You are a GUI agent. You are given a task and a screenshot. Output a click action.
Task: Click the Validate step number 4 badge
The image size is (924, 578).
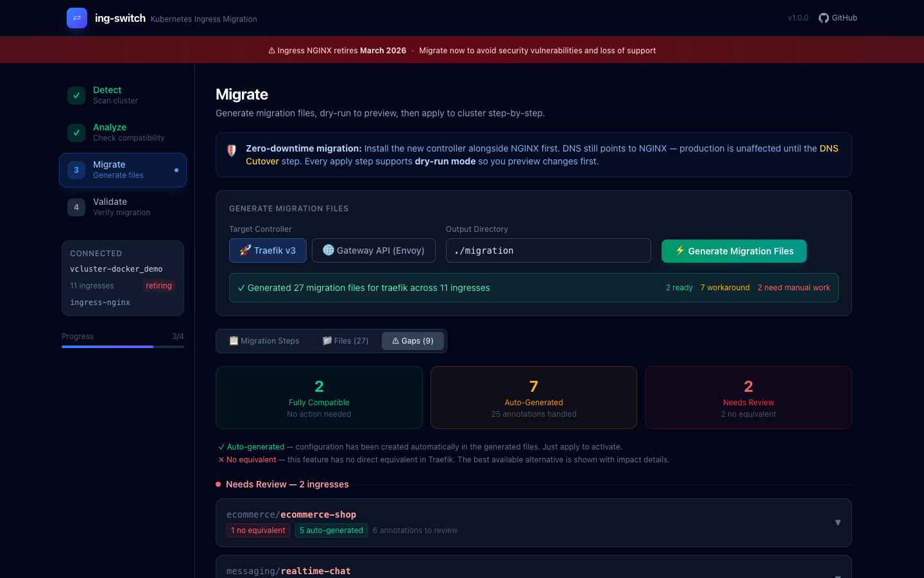76,207
